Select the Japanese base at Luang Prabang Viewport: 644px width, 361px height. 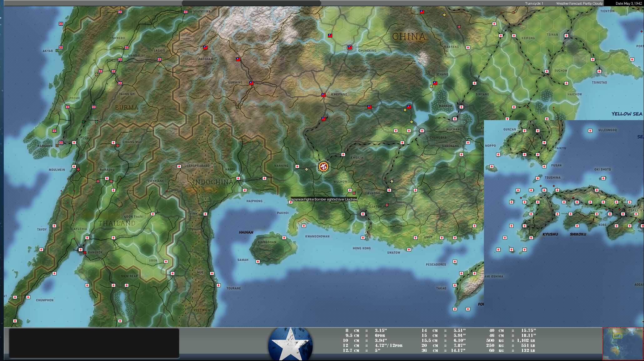click(x=179, y=166)
